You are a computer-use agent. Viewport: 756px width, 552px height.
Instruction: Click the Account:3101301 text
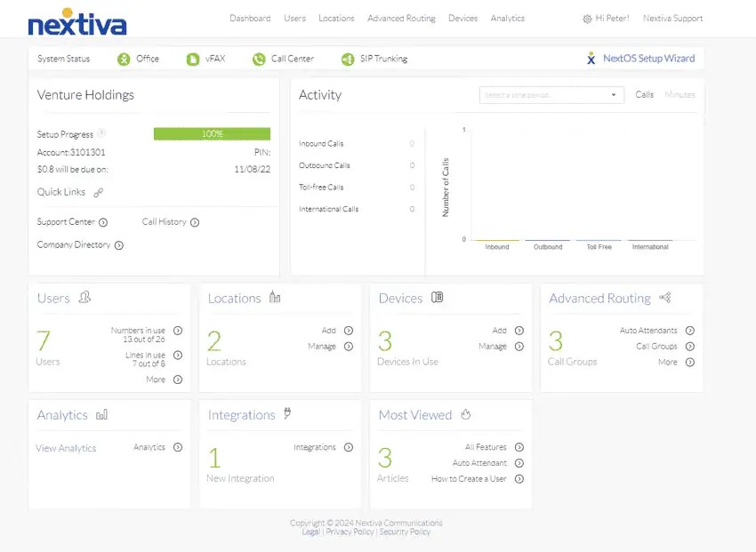(71, 152)
